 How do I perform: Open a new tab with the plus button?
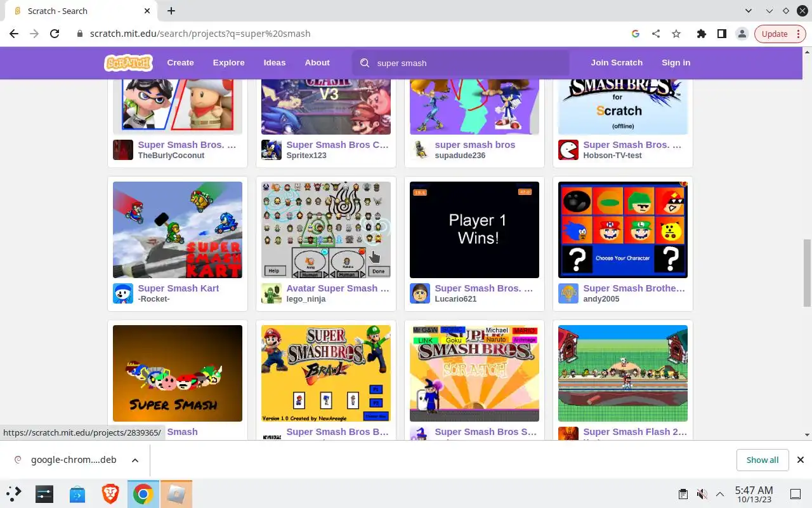point(171,11)
